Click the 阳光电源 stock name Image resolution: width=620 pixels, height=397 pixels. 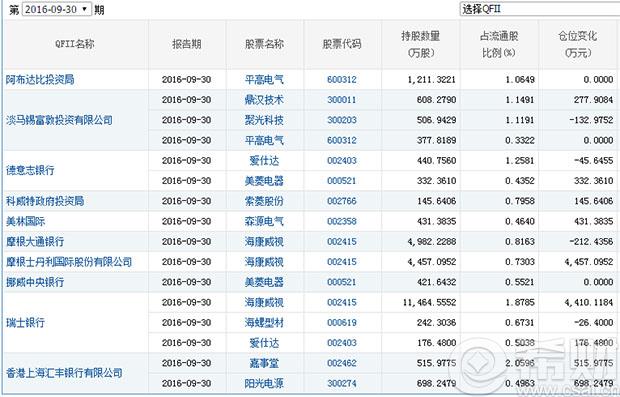[264, 383]
